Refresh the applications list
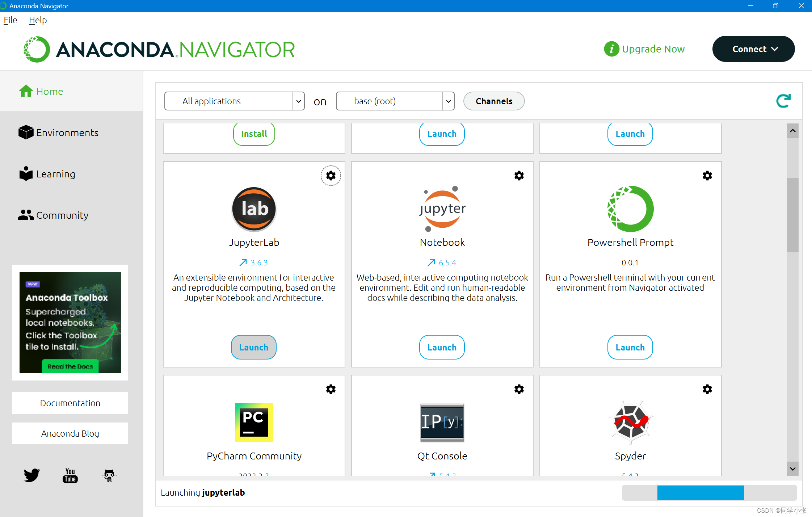812x517 pixels. (783, 101)
